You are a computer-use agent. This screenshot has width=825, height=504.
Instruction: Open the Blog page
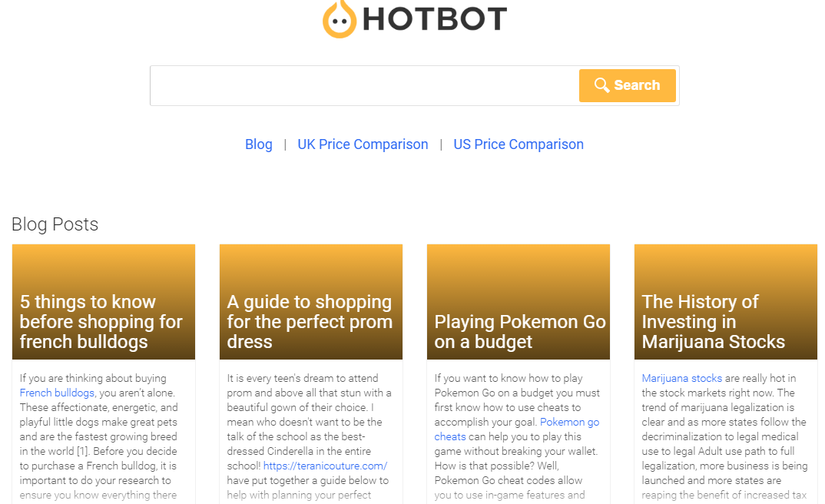pos(258,144)
